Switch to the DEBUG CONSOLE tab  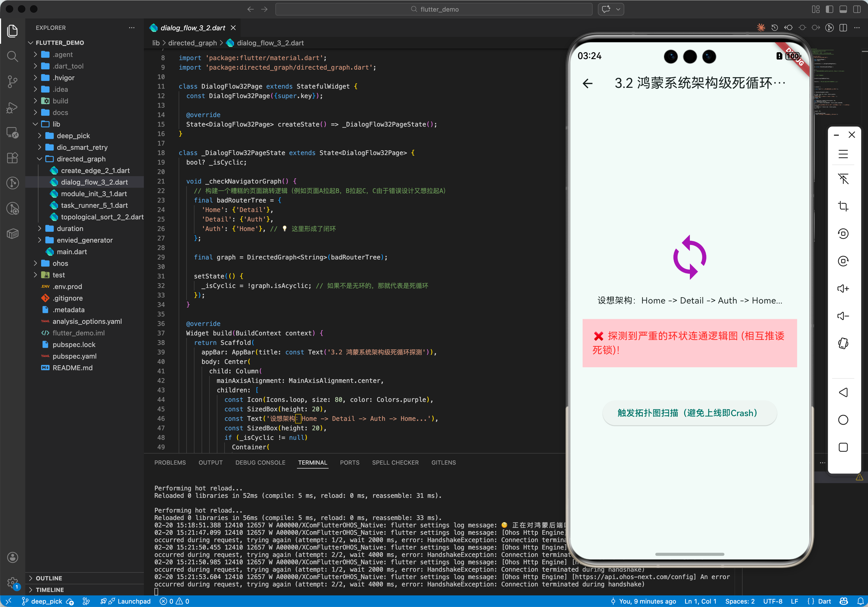click(260, 463)
